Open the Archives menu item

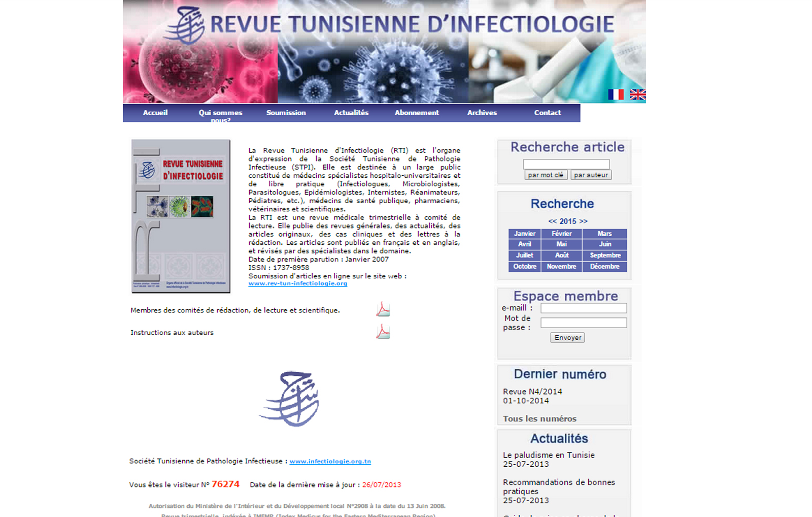(x=482, y=113)
